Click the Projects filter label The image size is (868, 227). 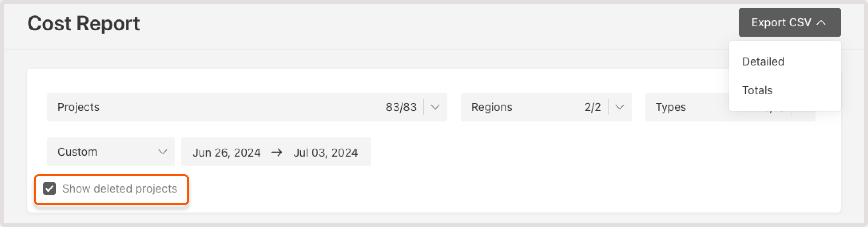click(78, 107)
